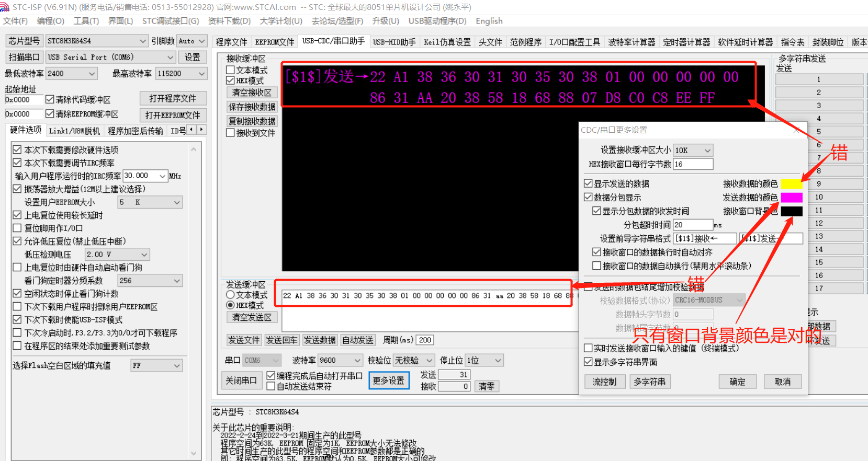This screenshot has height=461, width=868.
Task: Check 自动发送结束符 option
Action: point(271,386)
